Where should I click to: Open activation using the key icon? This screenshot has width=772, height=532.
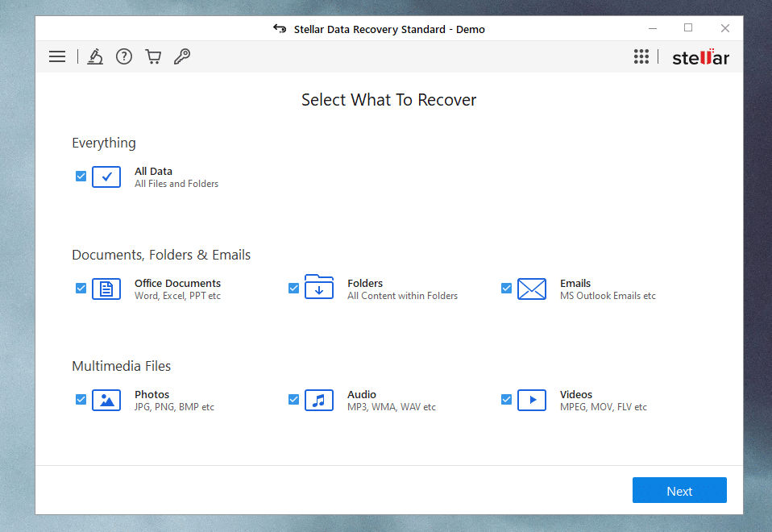click(182, 56)
